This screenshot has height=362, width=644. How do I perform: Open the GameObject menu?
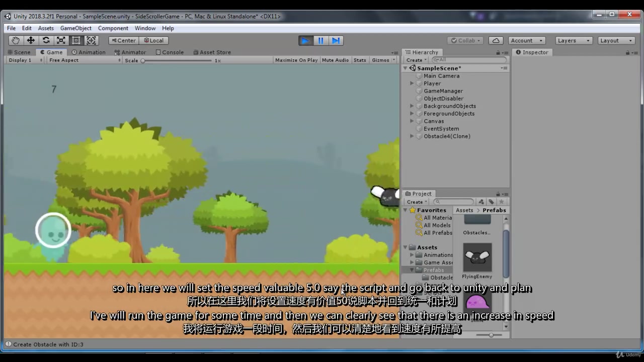75,28
